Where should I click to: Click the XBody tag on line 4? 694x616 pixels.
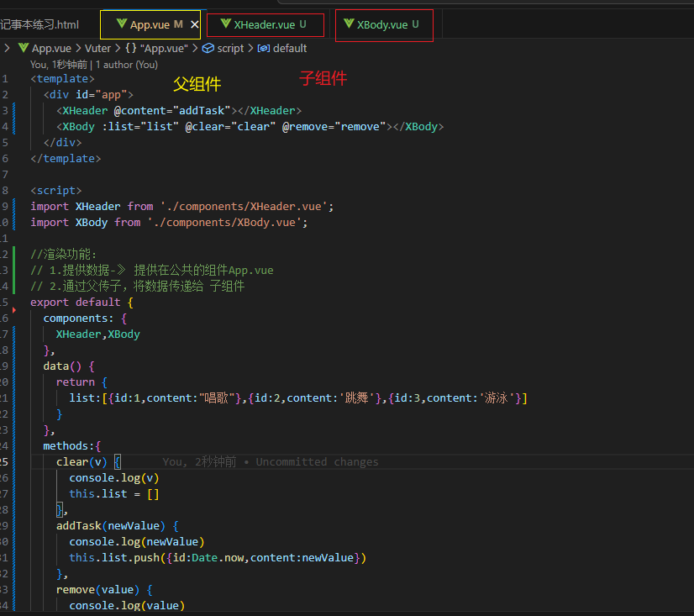coord(78,127)
